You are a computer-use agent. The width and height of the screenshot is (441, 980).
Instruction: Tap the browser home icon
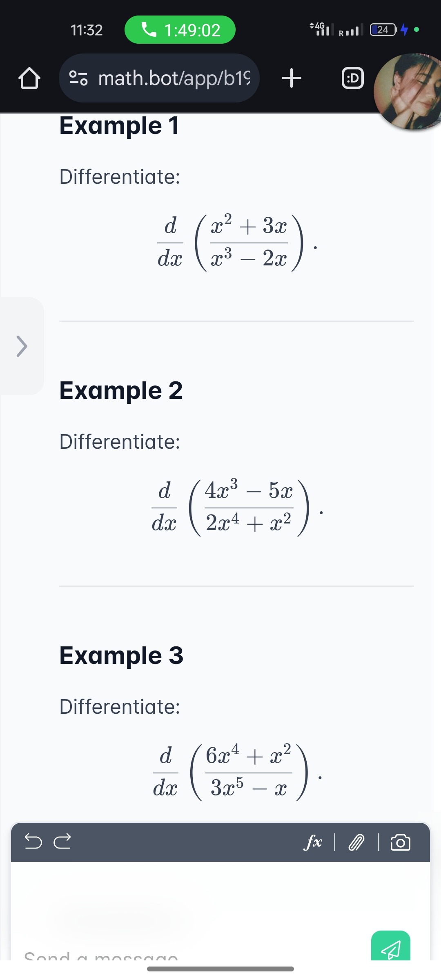coord(29,78)
